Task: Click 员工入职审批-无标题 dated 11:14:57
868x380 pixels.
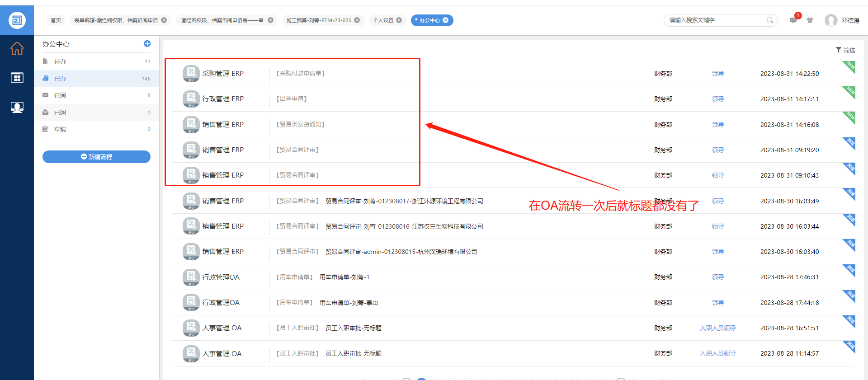Action: 354,353
